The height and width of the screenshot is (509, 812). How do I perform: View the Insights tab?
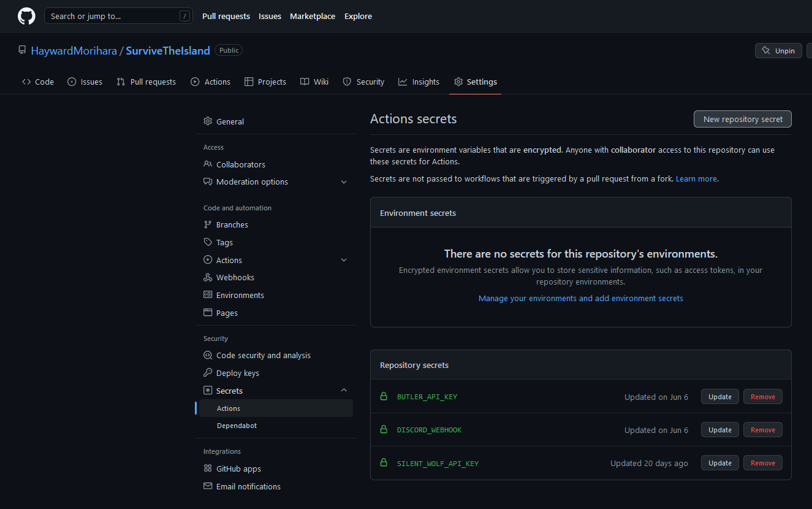pos(419,82)
